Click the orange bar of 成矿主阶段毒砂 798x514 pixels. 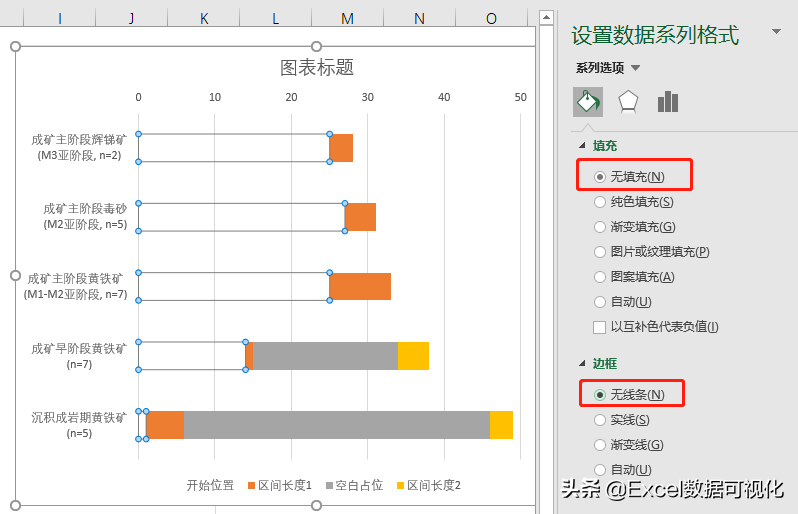[360, 217]
